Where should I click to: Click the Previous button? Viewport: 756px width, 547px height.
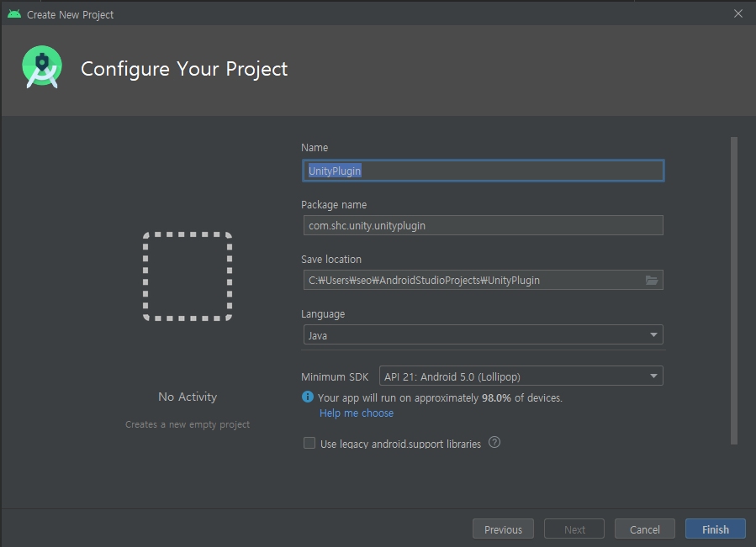click(x=503, y=529)
